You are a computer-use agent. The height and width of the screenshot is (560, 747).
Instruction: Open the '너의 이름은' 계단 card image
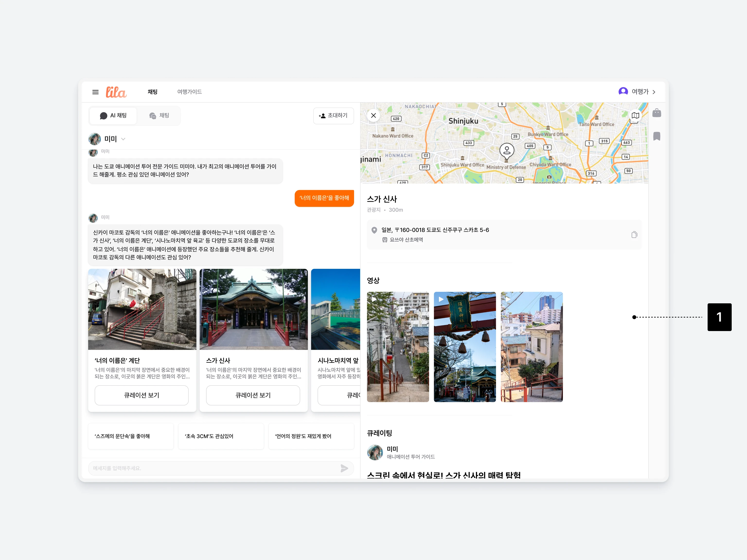142,309
